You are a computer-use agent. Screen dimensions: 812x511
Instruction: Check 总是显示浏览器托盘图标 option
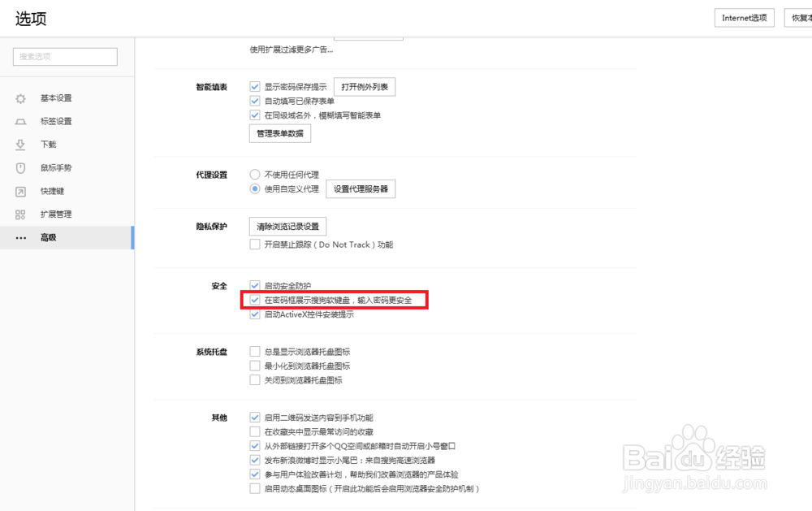point(255,351)
